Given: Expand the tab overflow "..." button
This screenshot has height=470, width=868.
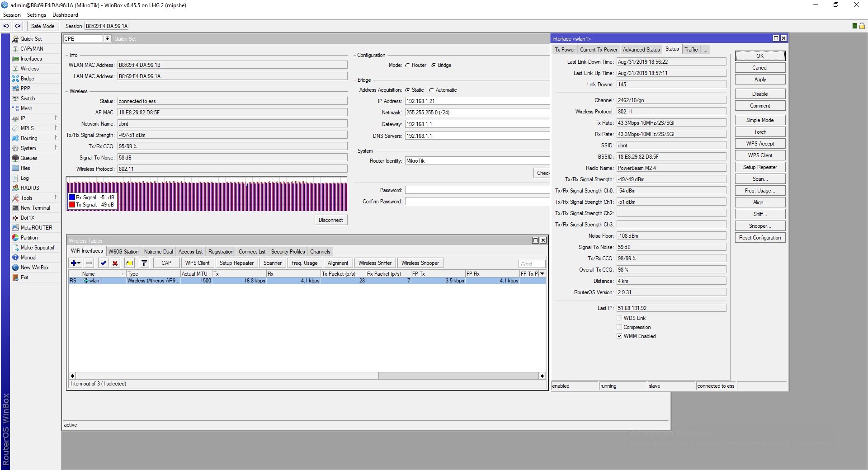Looking at the screenshot, I should (x=705, y=50).
